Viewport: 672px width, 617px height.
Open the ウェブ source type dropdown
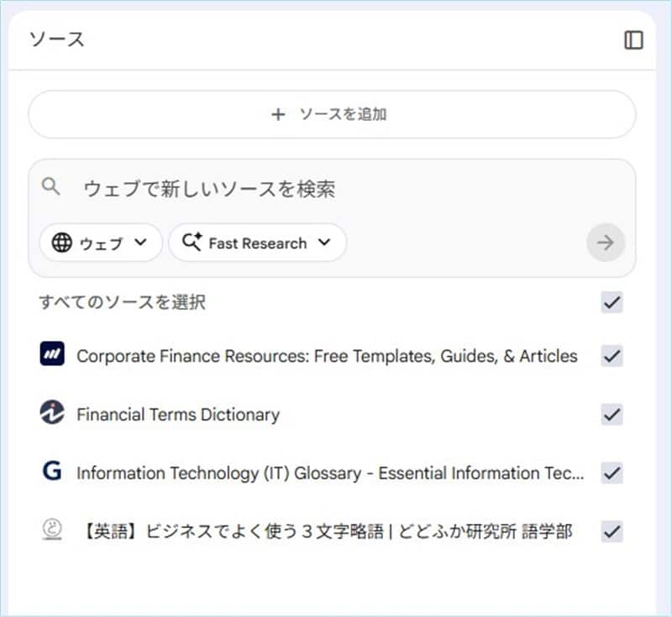101,243
